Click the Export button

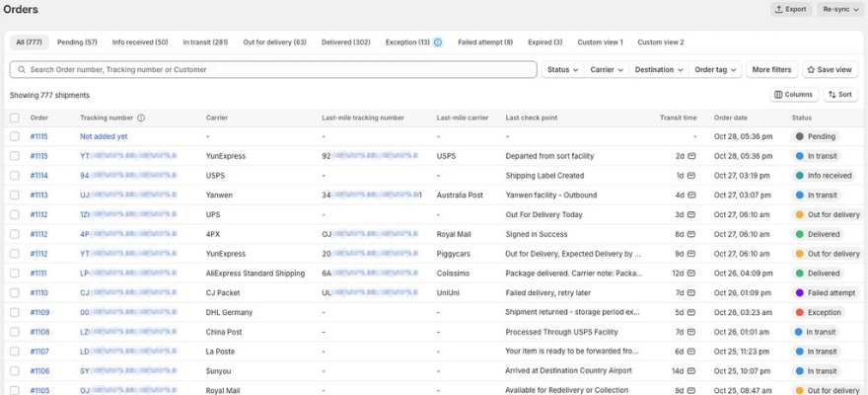(x=791, y=10)
